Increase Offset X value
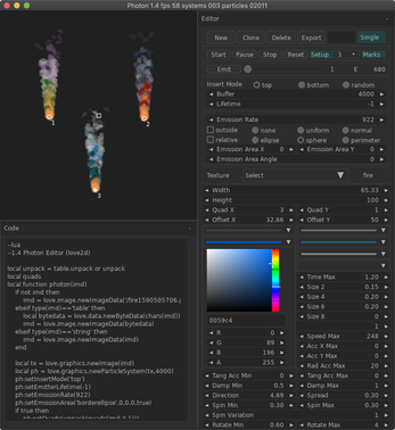The height and width of the screenshot is (430, 395). point(292,220)
